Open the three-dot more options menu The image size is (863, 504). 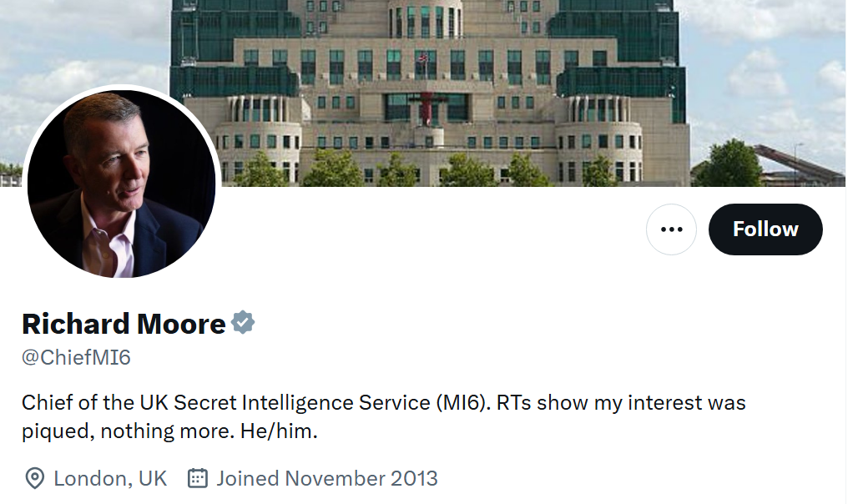(671, 229)
